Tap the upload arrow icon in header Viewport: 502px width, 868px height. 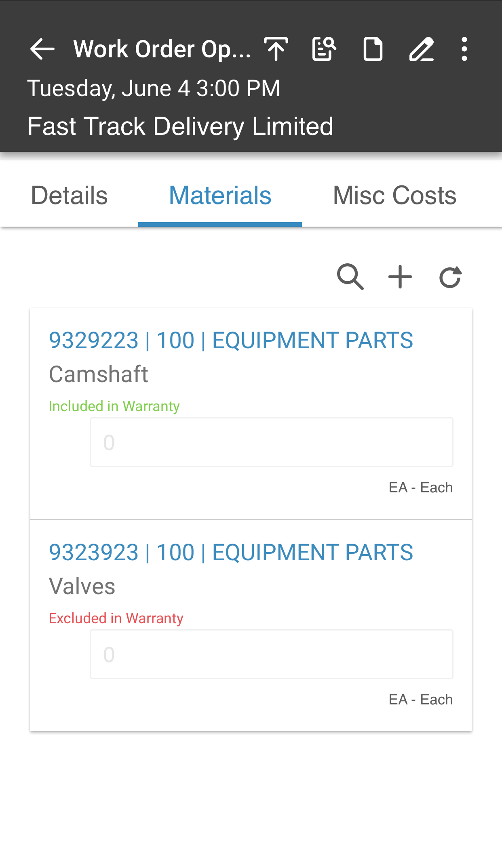point(276,49)
